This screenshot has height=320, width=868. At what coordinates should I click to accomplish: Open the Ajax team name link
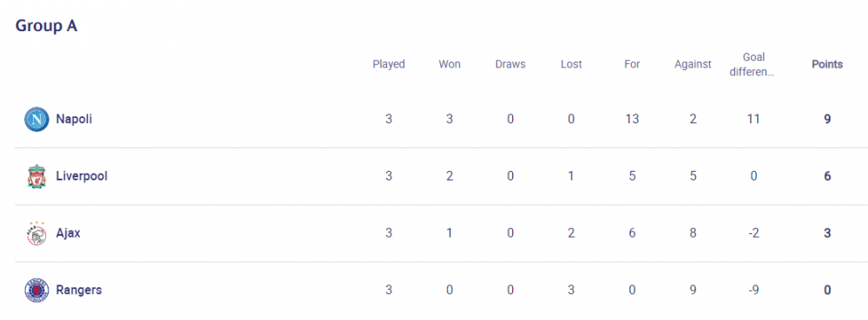click(68, 233)
